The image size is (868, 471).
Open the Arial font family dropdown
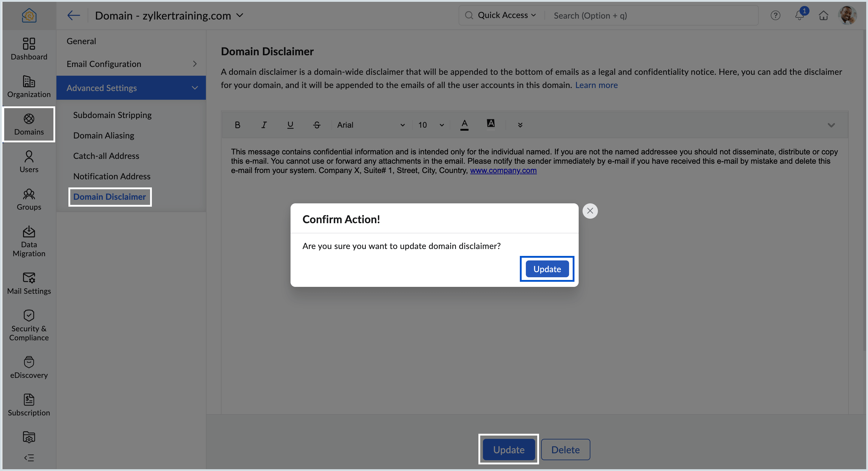point(371,125)
